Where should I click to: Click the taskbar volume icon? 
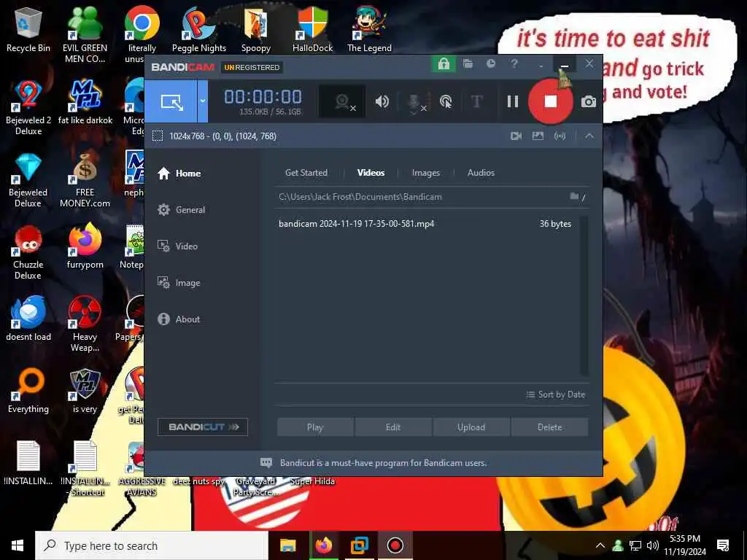pos(653,545)
